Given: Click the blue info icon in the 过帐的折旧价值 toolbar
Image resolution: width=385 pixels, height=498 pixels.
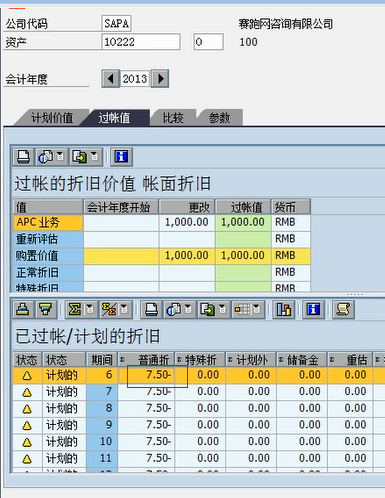Looking at the screenshot, I should (x=121, y=156).
